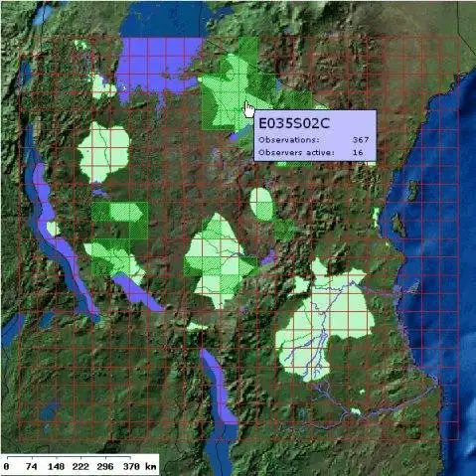This screenshot has height=476, width=476.
Task: Select the large pale green southeastern region
Action: tap(326, 320)
